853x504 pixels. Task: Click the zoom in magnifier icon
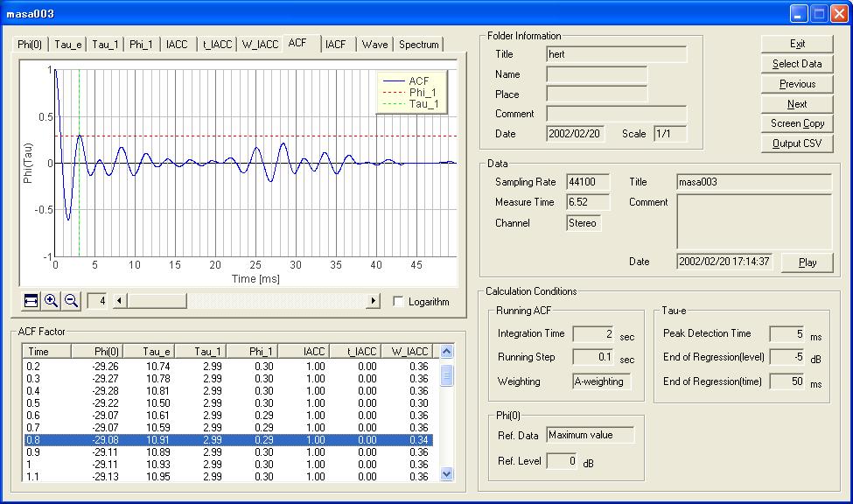point(52,301)
